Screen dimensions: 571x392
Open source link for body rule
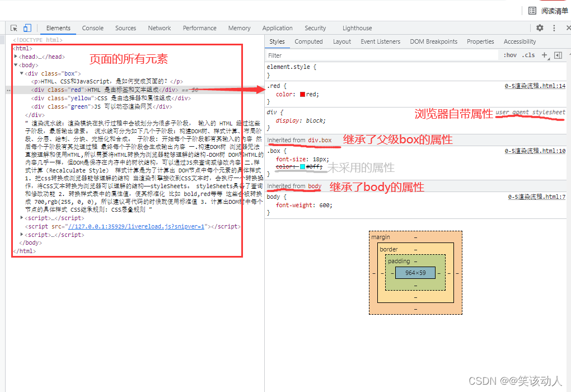(x=537, y=197)
